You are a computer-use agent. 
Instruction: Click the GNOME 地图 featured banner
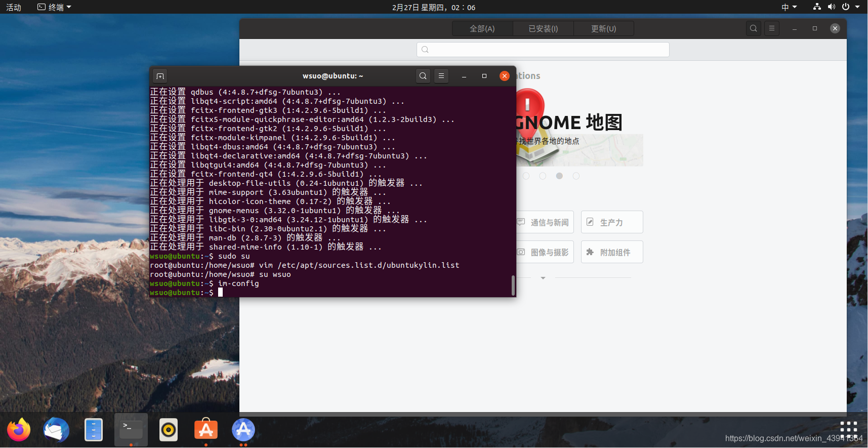point(580,128)
